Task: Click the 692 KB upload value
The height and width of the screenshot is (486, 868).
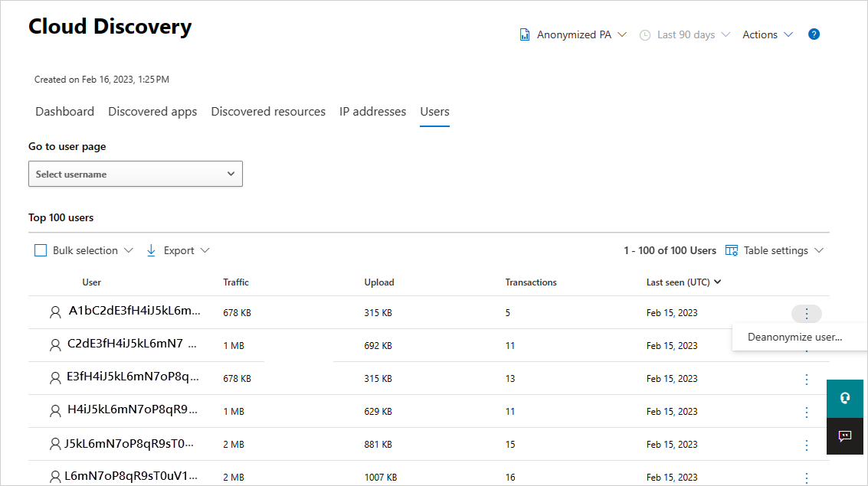Action: (378, 346)
